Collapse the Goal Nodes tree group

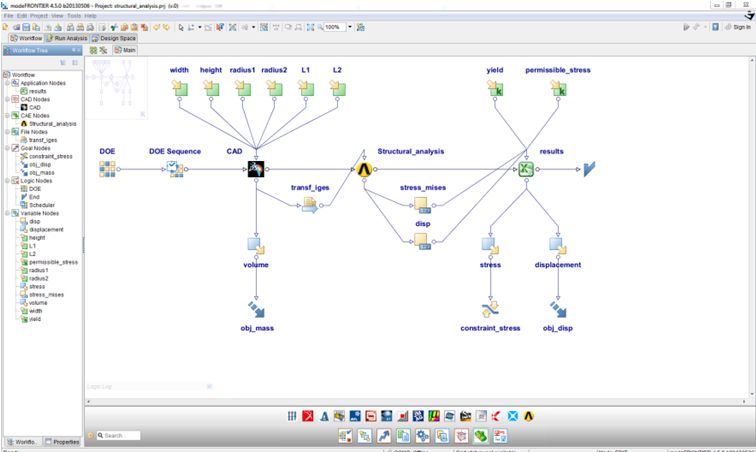pos(6,148)
